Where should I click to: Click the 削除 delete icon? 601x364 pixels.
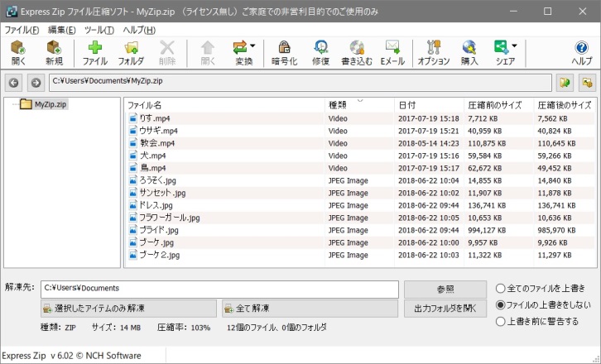point(167,52)
